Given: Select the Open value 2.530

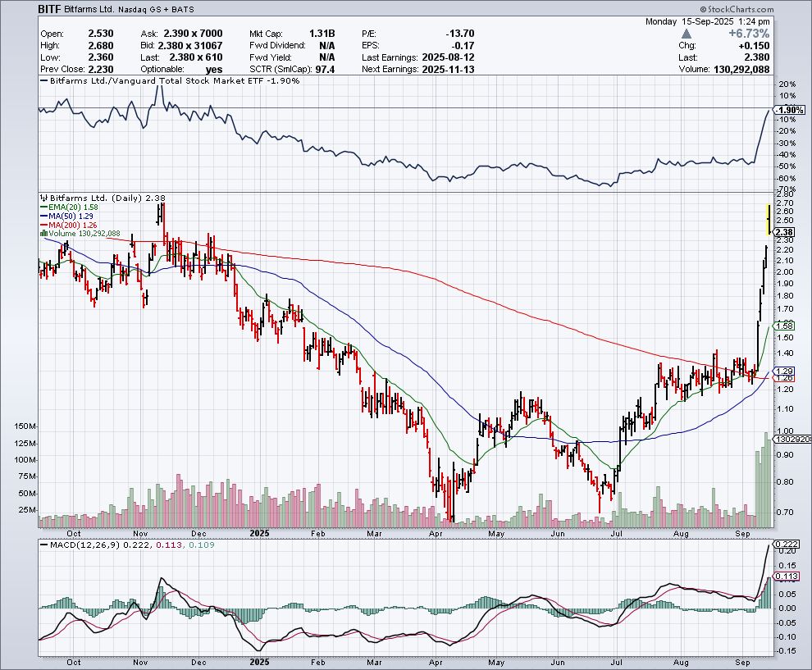Looking at the screenshot, I should 101,34.
